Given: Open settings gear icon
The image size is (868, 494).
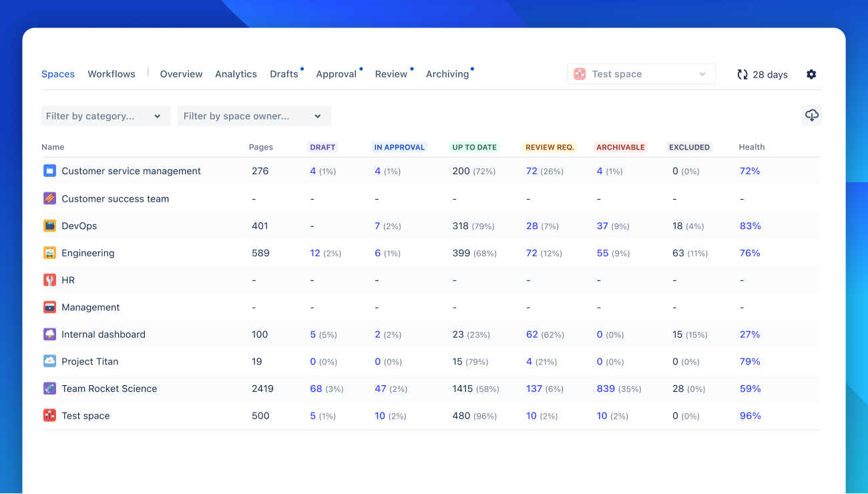Looking at the screenshot, I should [811, 74].
